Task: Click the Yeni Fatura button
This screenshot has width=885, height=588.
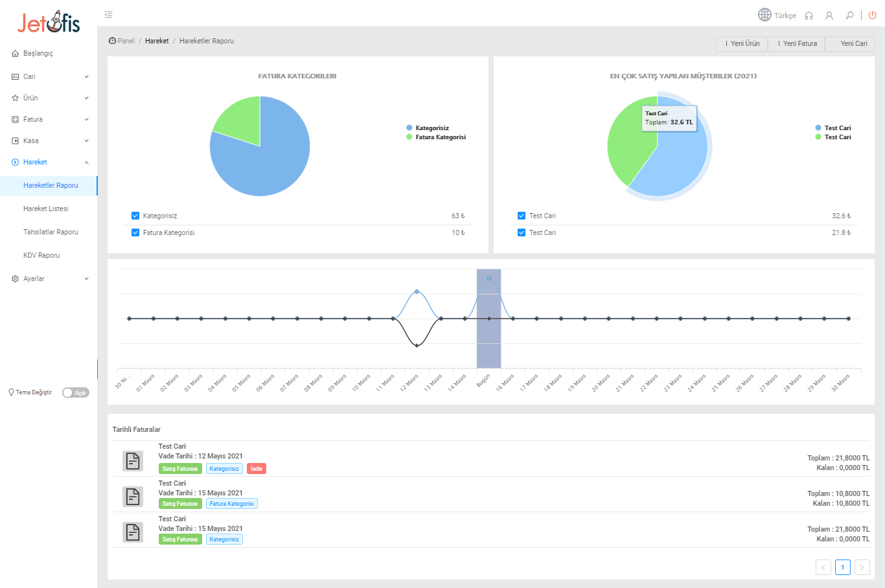Action: (x=796, y=43)
